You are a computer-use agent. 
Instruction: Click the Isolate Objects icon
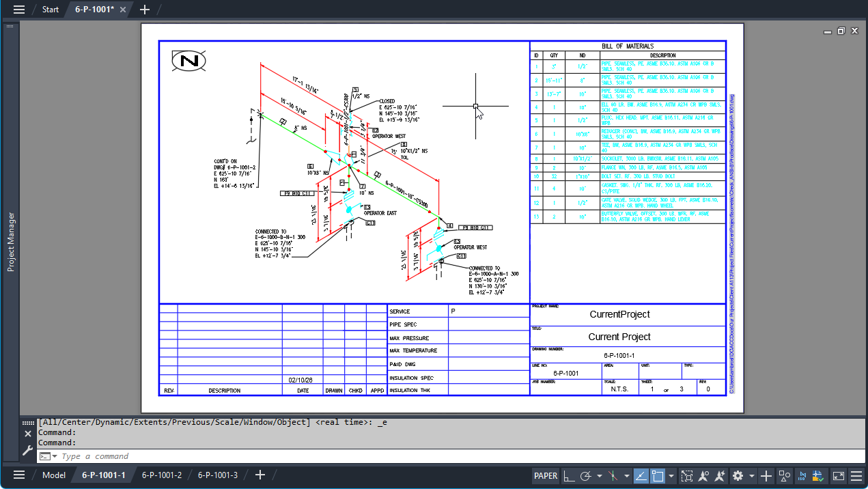pos(785,475)
